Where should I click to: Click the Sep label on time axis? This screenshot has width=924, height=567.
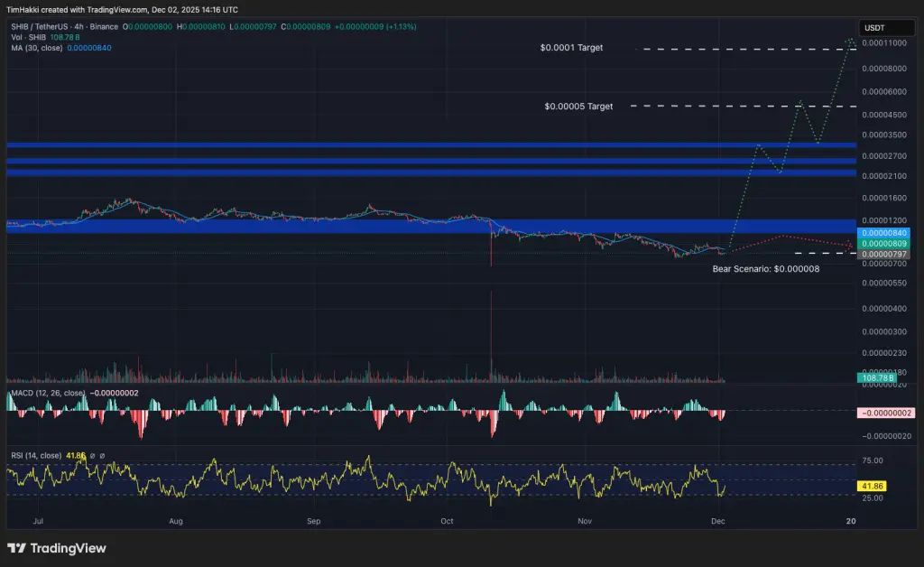tap(313, 521)
